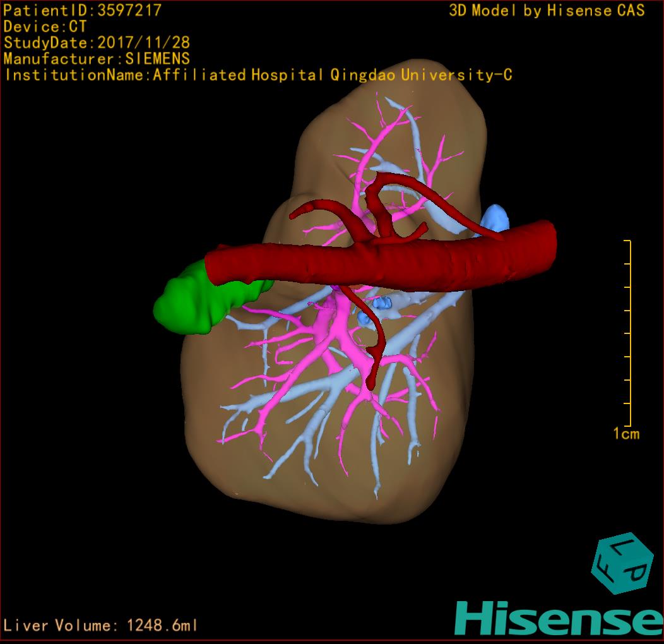This screenshot has width=664, height=644.
Task: Click the Liver Volume: 1248.6ml readout
Action: coord(101,626)
